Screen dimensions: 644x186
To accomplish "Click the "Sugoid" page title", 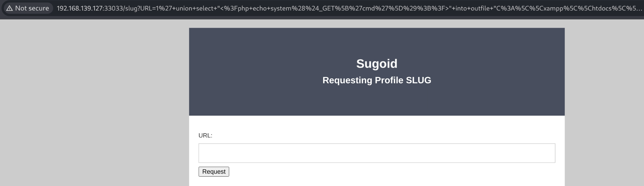I will coord(377,63).
